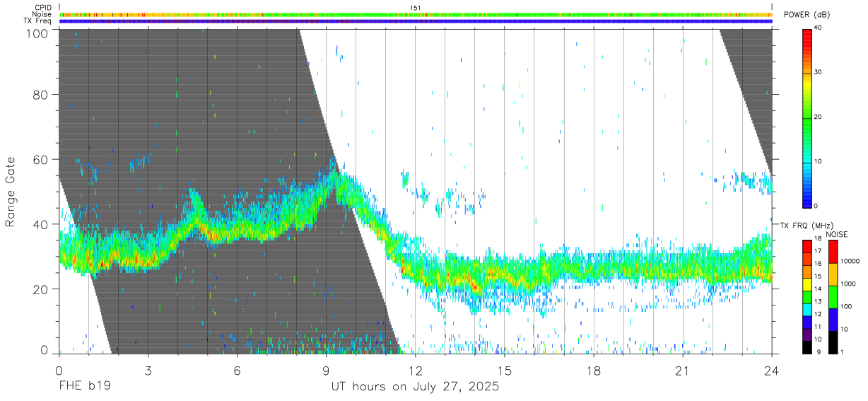This screenshot has height=401, width=868.
Task: Click the 20 label on the Range Gate axis
Action: click(40, 289)
